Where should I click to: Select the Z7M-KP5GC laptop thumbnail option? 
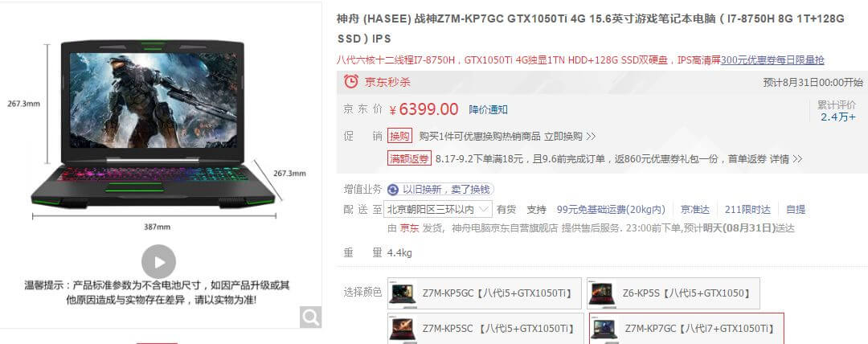coord(403,293)
